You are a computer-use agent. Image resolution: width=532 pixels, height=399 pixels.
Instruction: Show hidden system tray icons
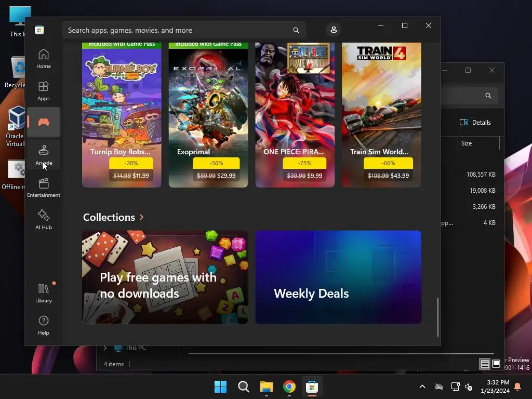[x=422, y=387]
